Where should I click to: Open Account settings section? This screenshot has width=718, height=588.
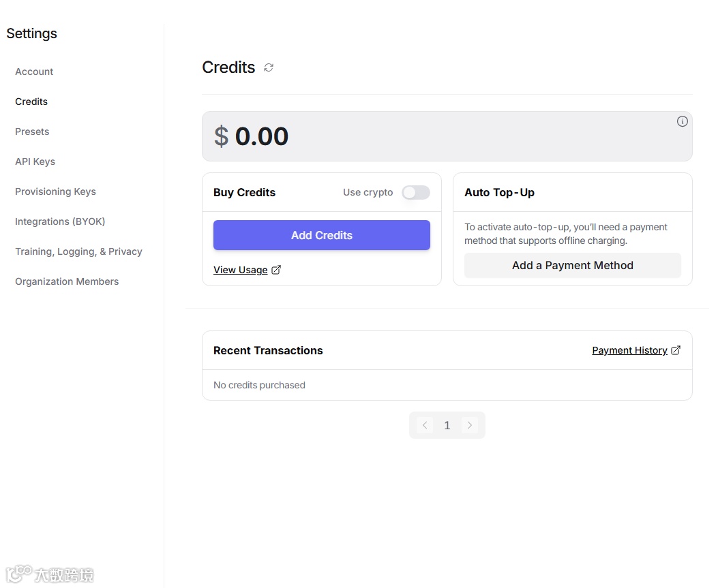pyautogui.click(x=34, y=72)
